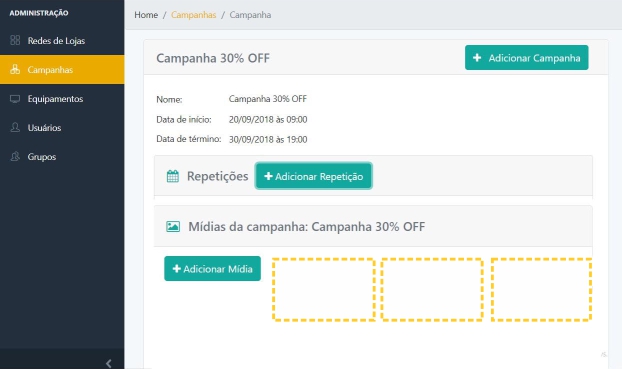Click the Redes de Lojas grid icon

click(x=15, y=40)
